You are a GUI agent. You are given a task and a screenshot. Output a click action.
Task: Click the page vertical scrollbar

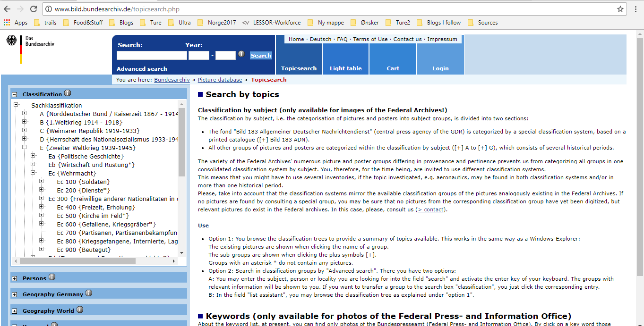pos(640,156)
